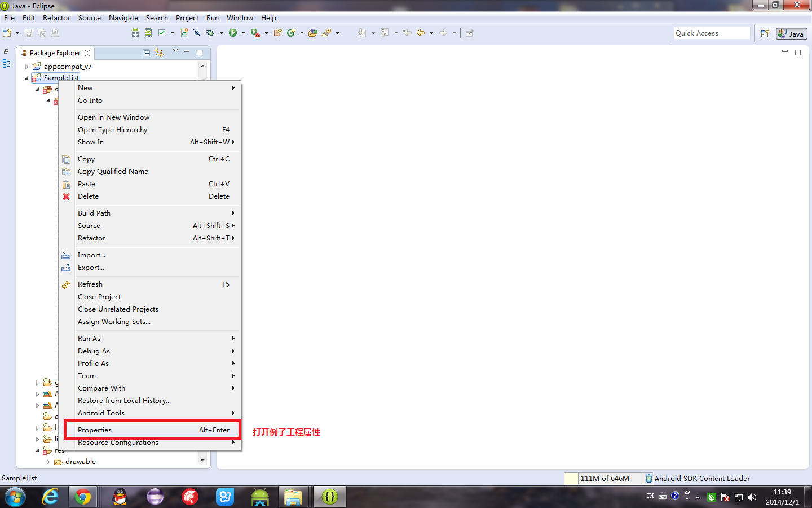Click the Run External Tools icon
This screenshot has width=812, height=508.
pos(255,33)
